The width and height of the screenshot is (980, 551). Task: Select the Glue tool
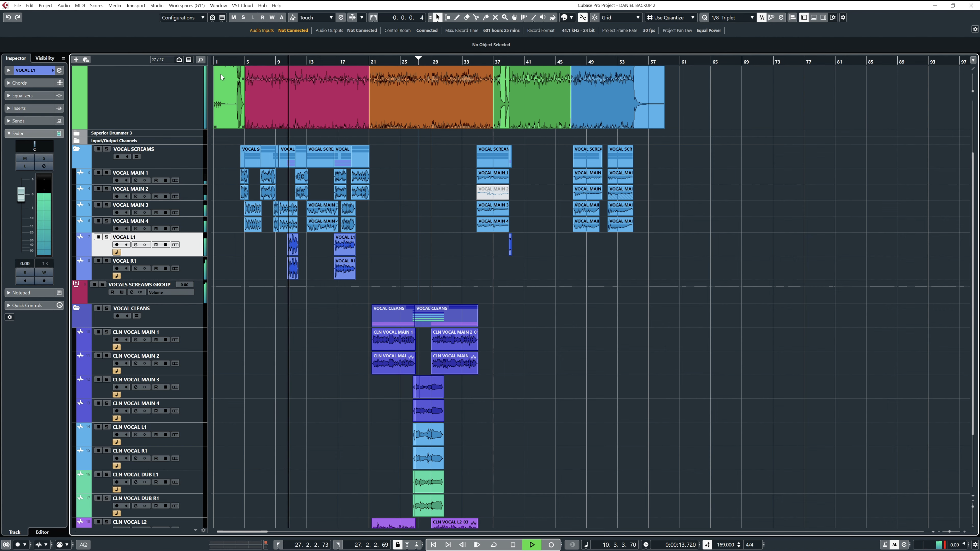click(486, 17)
